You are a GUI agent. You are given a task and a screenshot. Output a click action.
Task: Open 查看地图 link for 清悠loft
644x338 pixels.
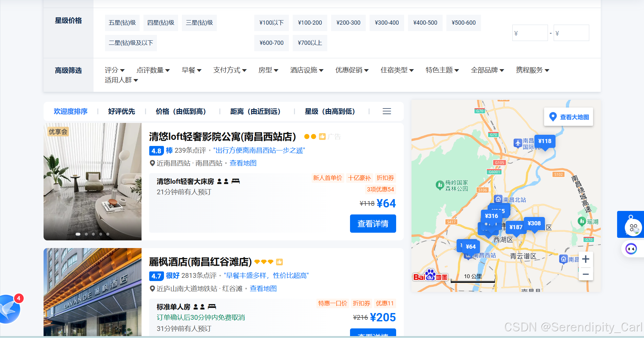tap(243, 163)
